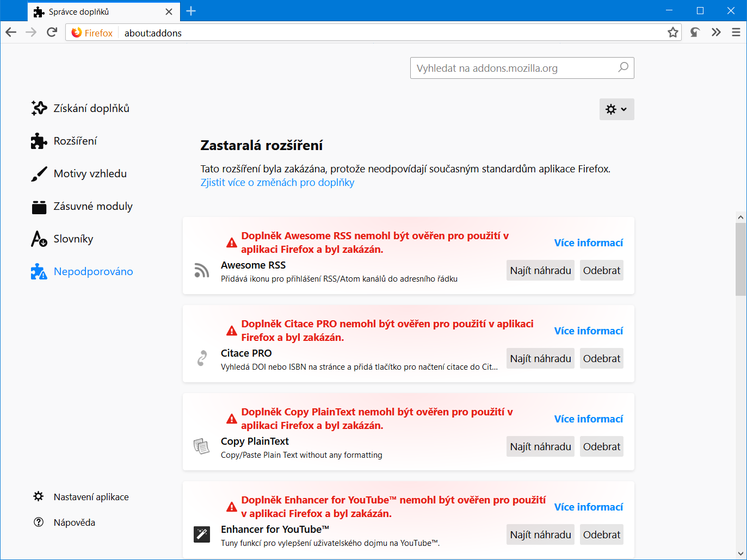This screenshot has width=747, height=560.
Task: Open link Zjistit více o změnách pro doplňky
Action: tap(277, 183)
